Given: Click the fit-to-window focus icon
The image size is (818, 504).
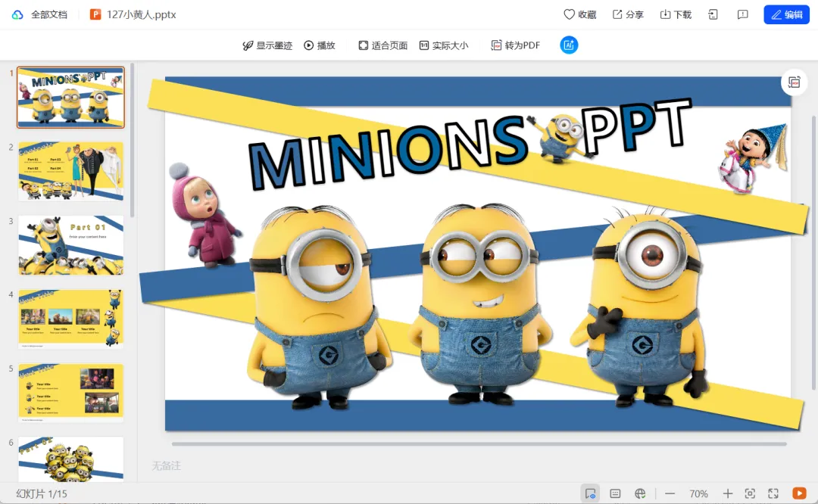Looking at the screenshot, I should 750,493.
